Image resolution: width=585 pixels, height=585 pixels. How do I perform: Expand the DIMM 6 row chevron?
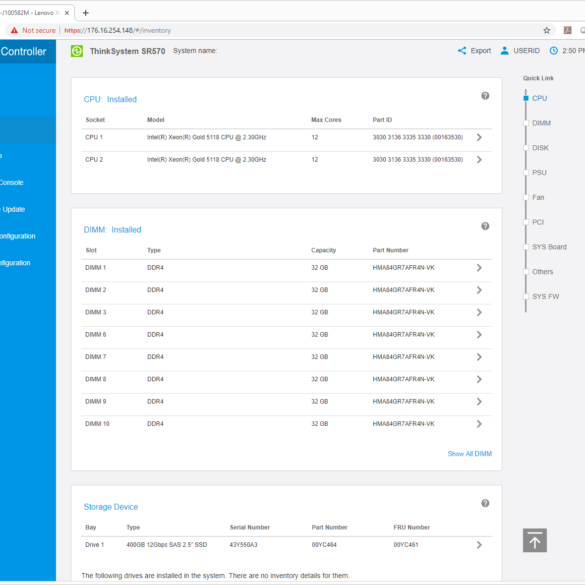(479, 335)
